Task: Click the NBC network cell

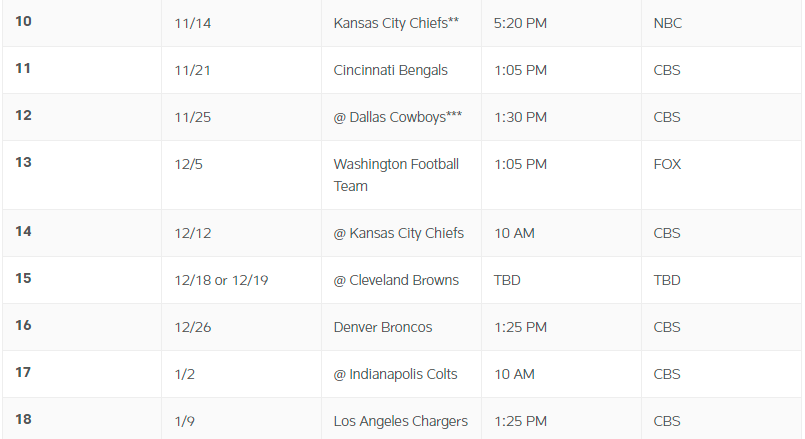Action: click(667, 23)
